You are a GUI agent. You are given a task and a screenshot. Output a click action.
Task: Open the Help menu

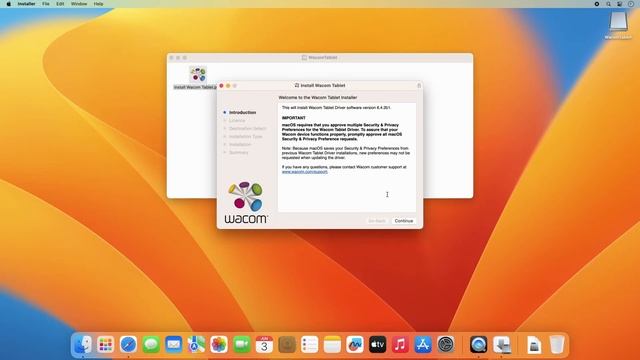pos(98,4)
